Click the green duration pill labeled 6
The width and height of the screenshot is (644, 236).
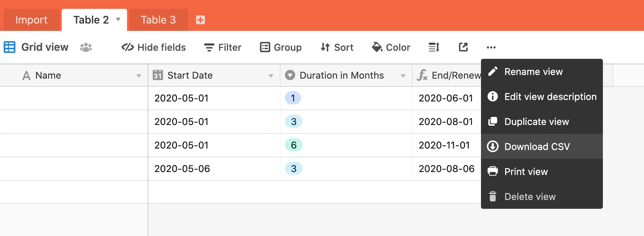click(x=294, y=145)
